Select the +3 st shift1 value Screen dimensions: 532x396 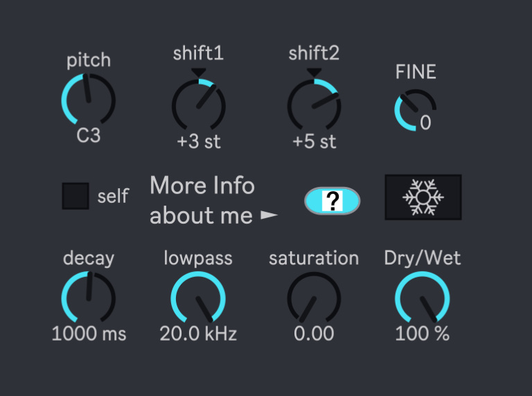click(199, 142)
